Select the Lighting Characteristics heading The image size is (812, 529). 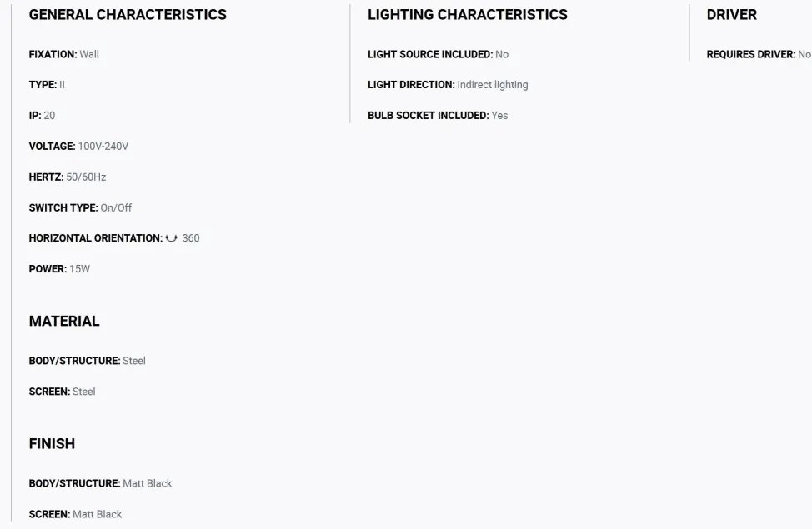[x=468, y=14]
